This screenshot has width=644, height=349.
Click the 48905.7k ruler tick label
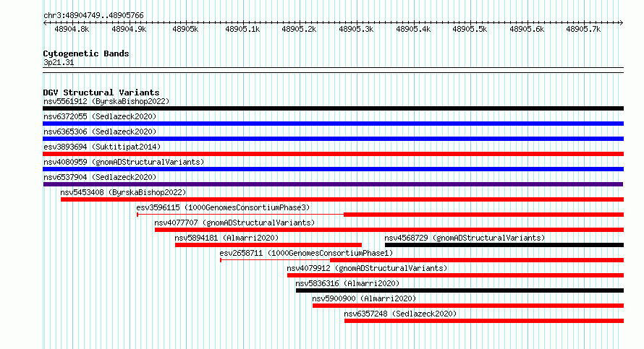click(583, 30)
